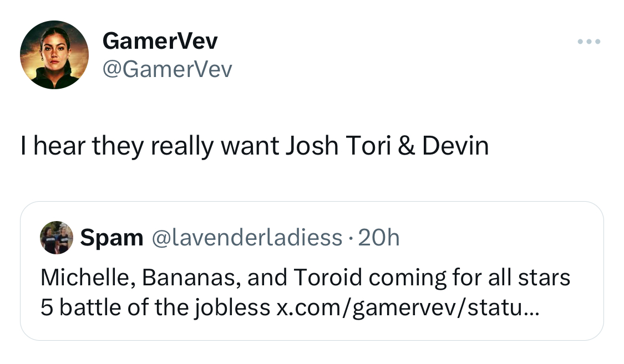Open the GamerVev bold display name
The image size is (624, 364).
(x=160, y=41)
